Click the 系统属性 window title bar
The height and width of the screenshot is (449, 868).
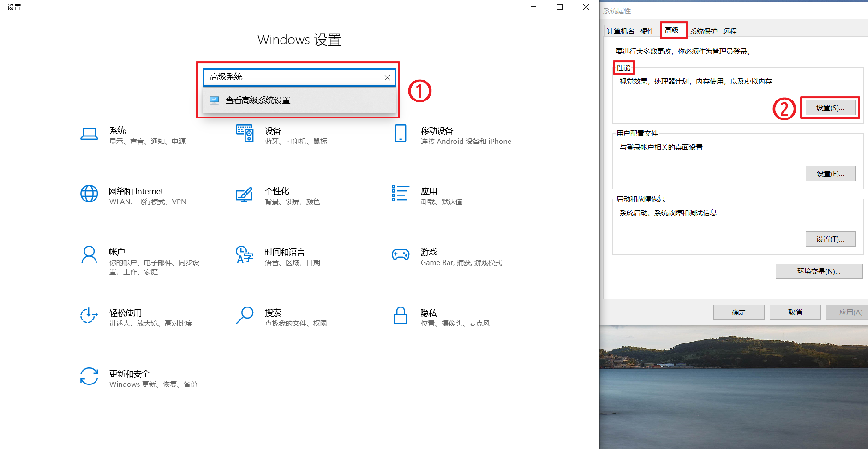(x=734, y=11)
